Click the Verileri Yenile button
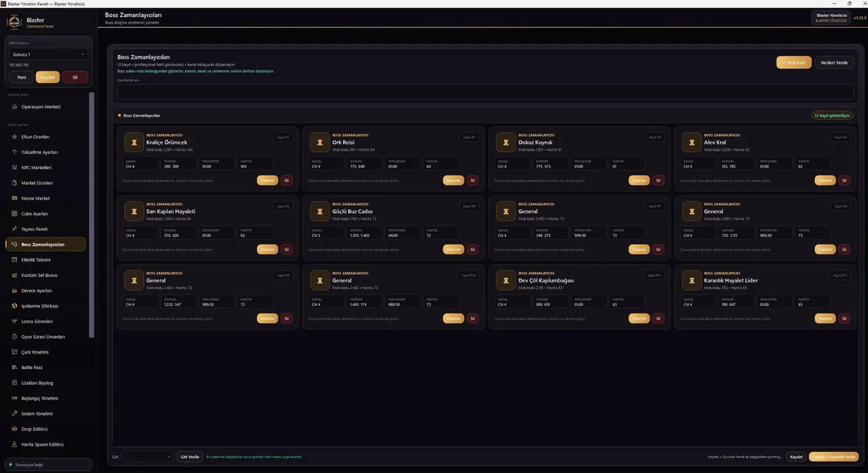Screen dimensions: 868x473 (834, 62)
